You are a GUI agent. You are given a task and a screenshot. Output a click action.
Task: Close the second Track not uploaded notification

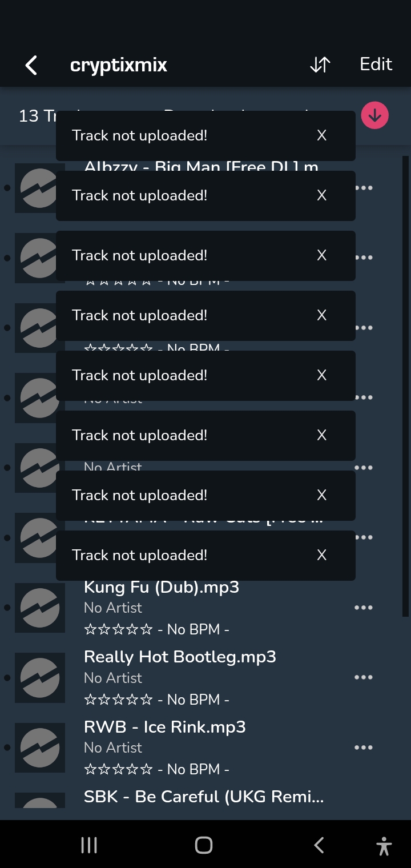(x=322, y=195)
